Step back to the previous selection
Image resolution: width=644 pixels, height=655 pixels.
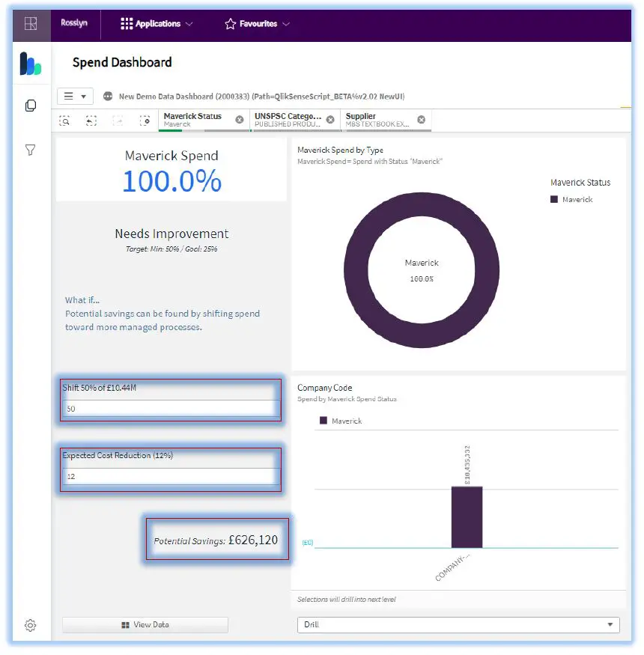91,120
